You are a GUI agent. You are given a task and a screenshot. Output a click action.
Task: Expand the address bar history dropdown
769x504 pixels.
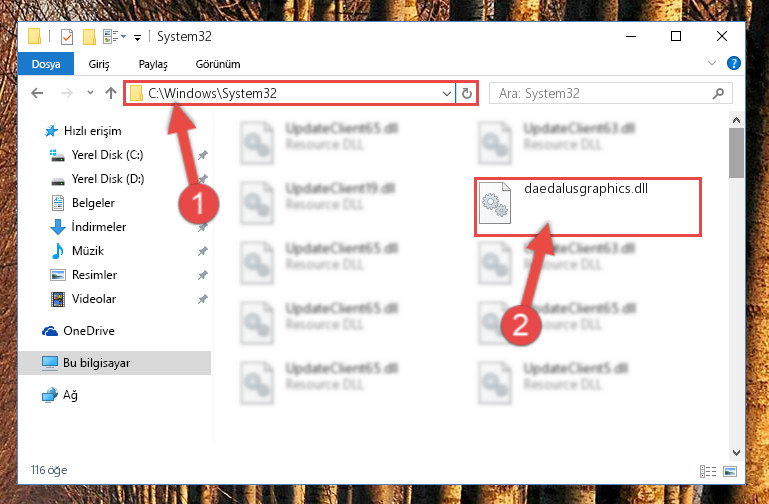[x=446, y=93]
